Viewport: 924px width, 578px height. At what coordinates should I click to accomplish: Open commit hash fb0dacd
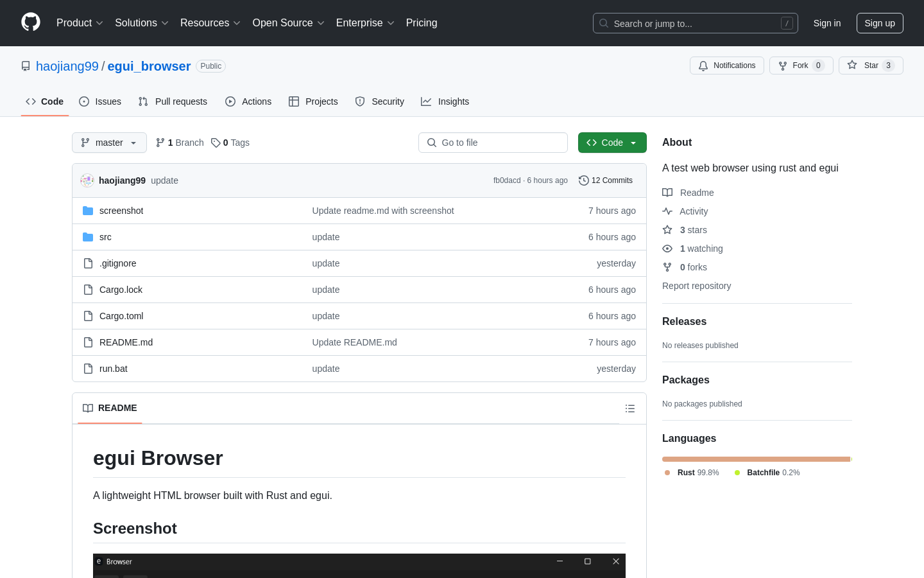[x=507, y=180]
